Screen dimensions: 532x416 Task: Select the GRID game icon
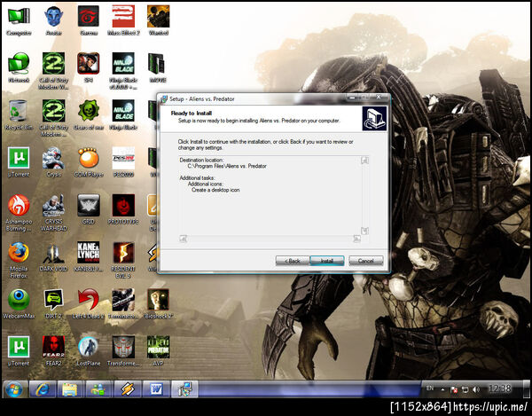click(x=89, y=209)
